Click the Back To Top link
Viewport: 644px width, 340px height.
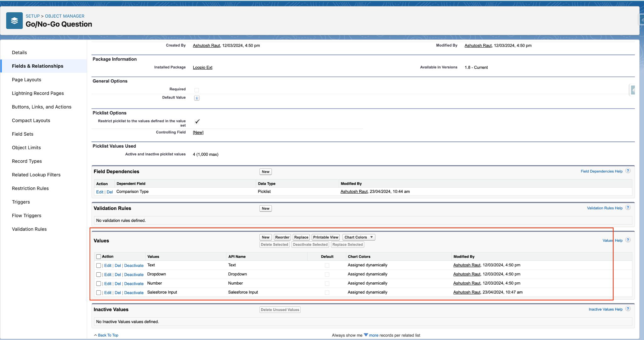[x=108, y=335]
